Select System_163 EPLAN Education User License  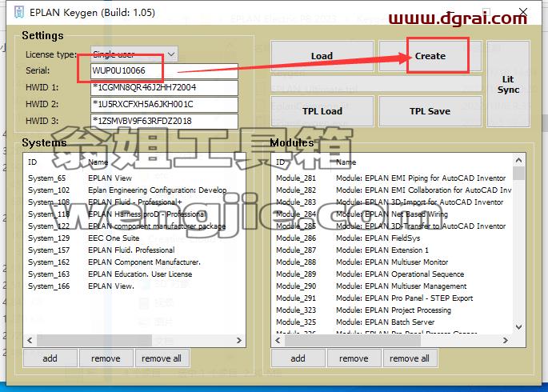coord(134,274)
